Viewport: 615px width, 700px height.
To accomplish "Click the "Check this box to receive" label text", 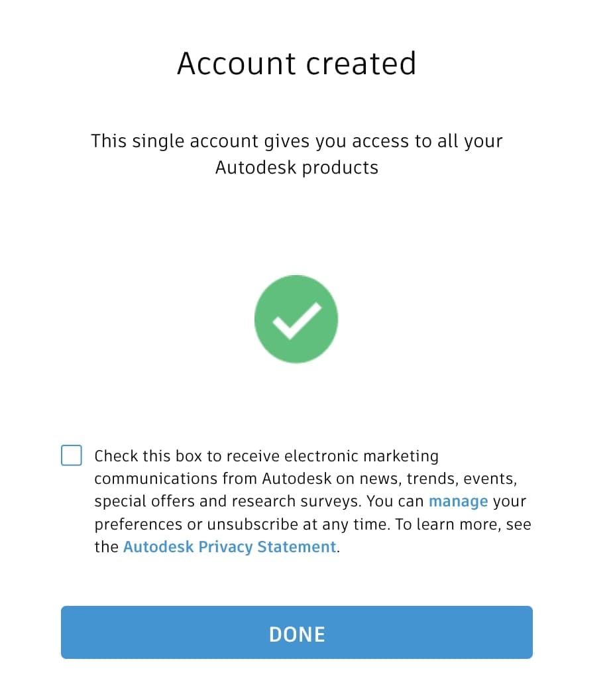I will click(x=187, y=456).
